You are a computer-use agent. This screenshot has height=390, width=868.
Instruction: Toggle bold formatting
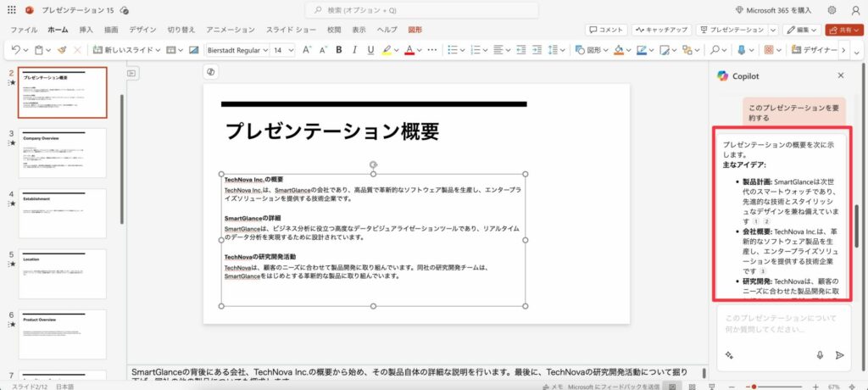click(x=339, y=50)
